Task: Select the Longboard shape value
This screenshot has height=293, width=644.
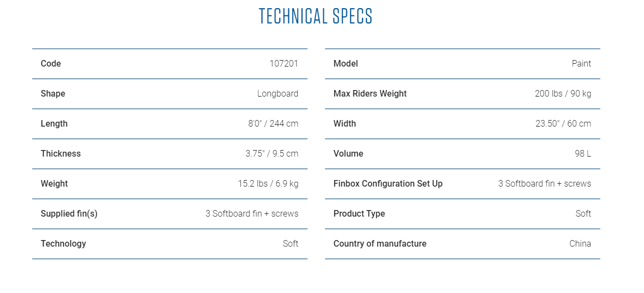Action: point(277,93)
